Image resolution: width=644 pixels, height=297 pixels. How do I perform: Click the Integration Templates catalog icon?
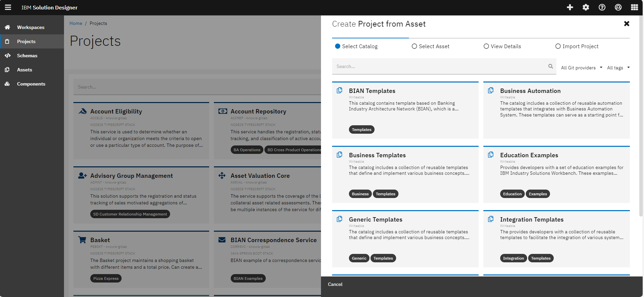tap(491, 219)
